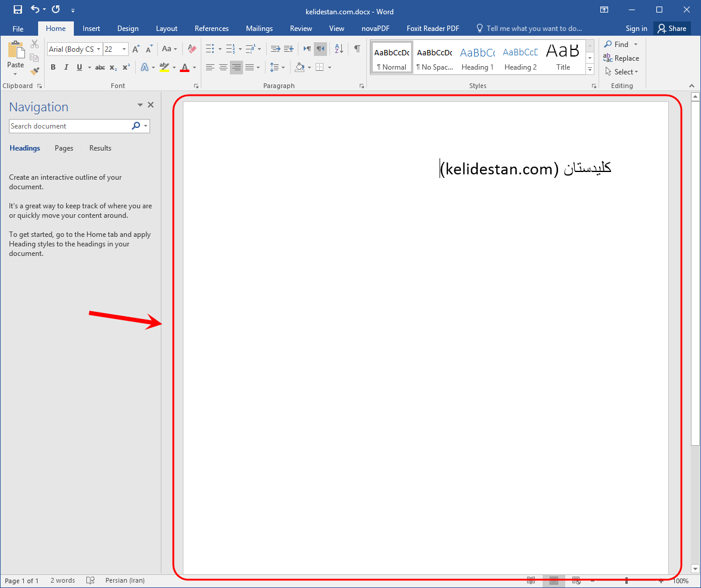
Task: Toggle Italic formatting
Action: (x=66, y=67)
